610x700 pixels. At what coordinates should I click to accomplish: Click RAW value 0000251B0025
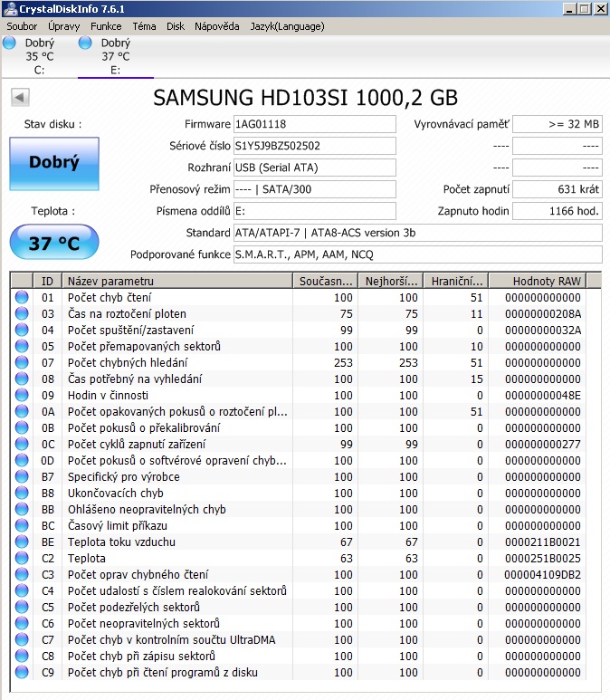click(543, 558)
